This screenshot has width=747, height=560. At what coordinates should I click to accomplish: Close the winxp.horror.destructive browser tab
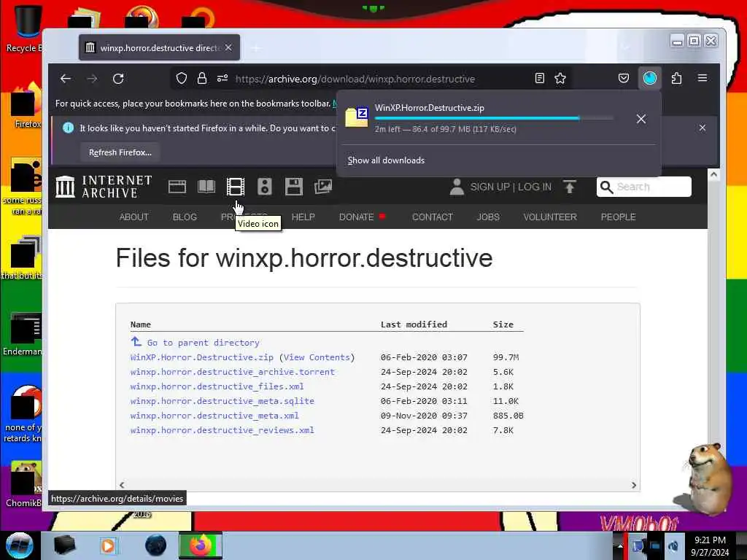click(228, 47)
